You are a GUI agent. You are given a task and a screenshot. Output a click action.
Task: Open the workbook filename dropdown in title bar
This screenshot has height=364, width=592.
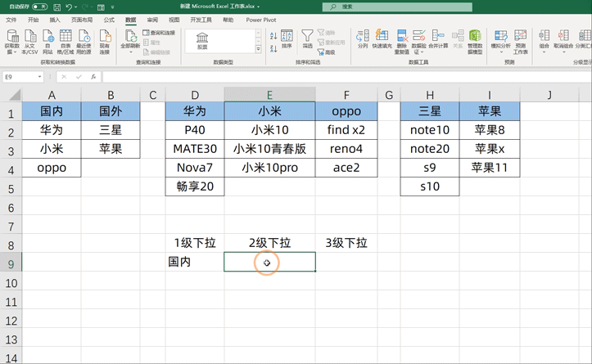pos(258,7)
